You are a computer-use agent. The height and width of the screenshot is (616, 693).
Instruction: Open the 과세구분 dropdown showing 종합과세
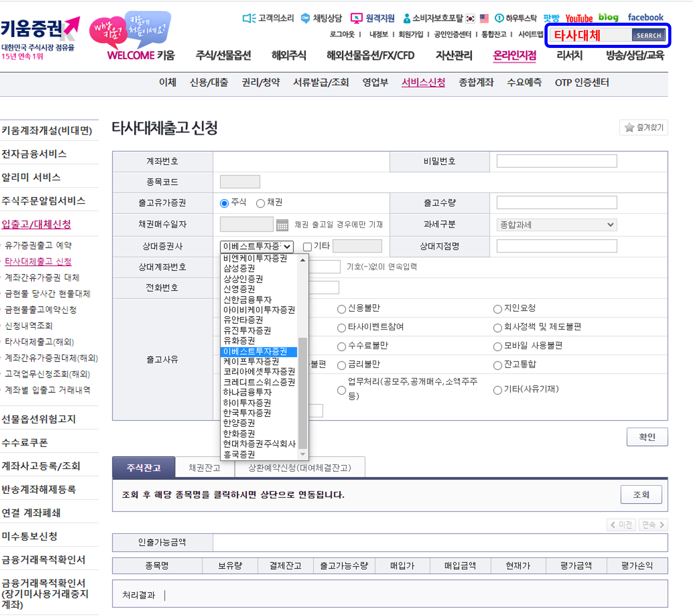(556, 225)
